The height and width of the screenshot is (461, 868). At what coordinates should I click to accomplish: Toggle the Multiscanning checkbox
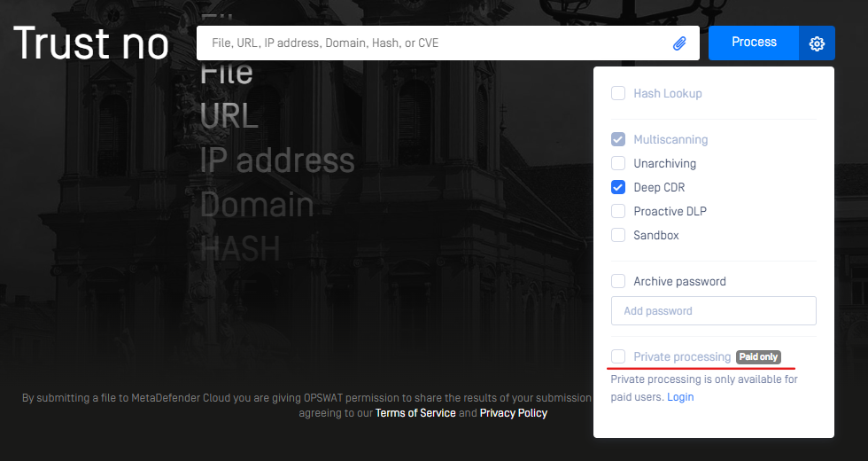[x=618, y=139]
